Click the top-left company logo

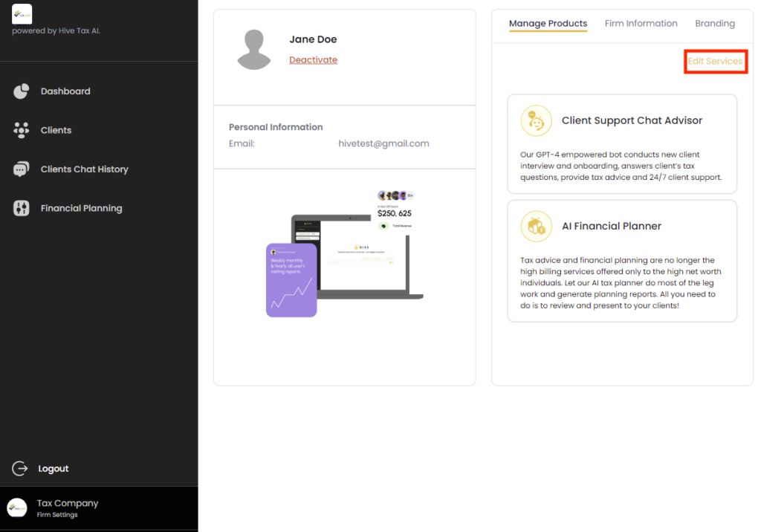coord(22,13)
